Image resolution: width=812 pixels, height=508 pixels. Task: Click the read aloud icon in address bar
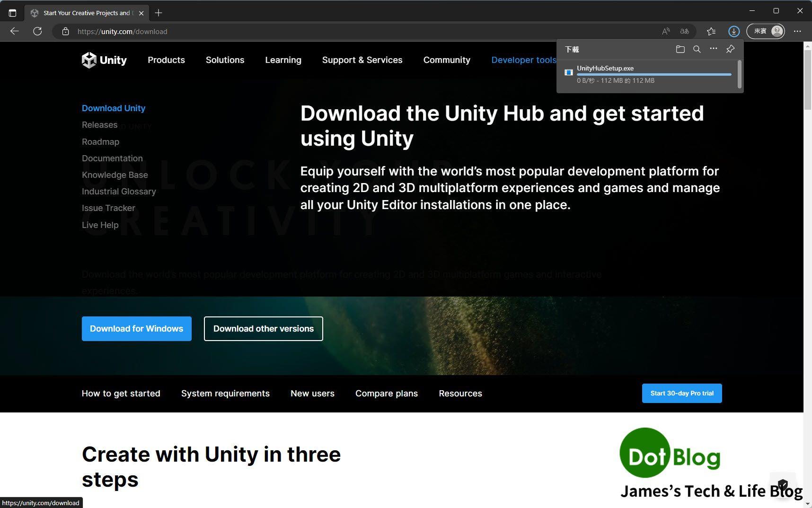(x=665, y=31)
